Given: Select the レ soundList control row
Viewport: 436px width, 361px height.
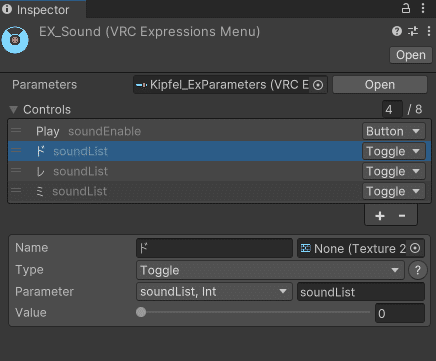Looking at the screenshot, I should point(185,171).
